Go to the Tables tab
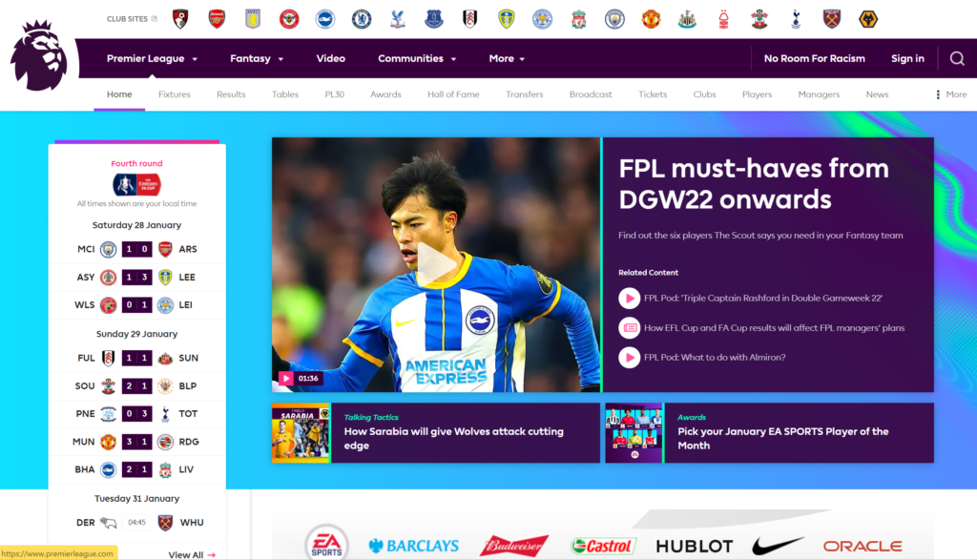The height and width of the screenshot is (560, 977). click(x=284, y=94)
